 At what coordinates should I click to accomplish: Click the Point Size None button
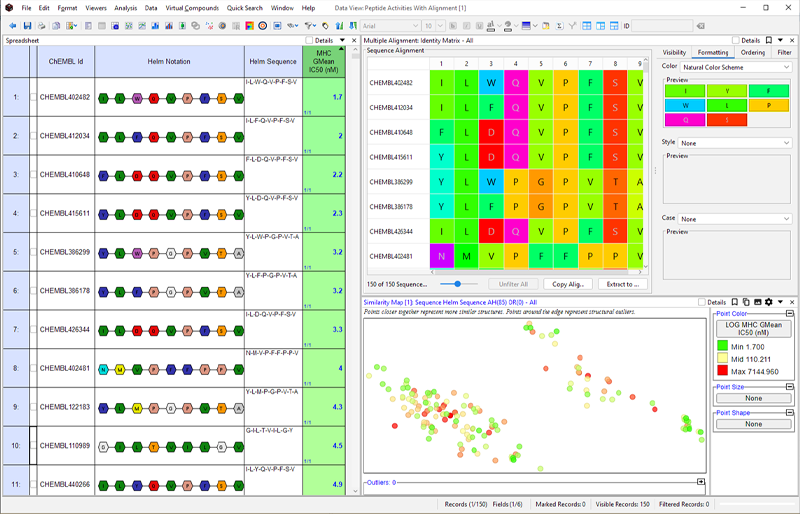753,398
